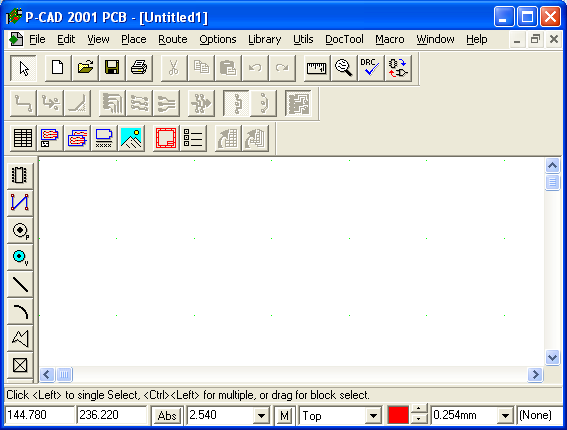Click the Redo arrow icon
Screen dimensions: 567x430
click(282, 68)
